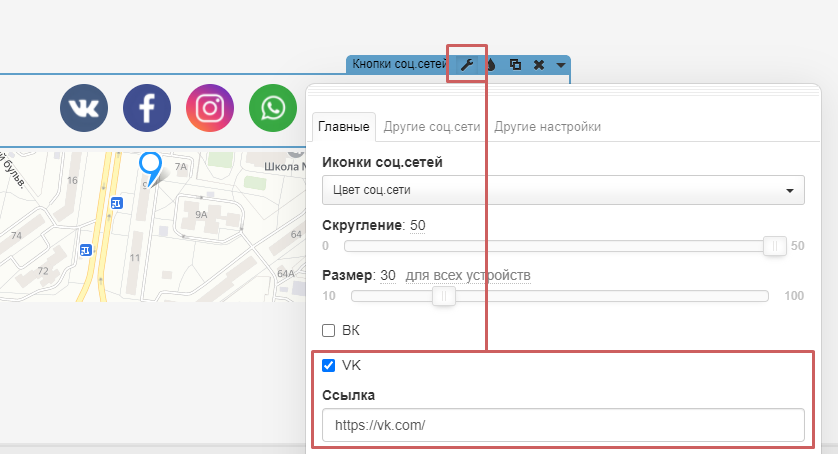Click the для всех устройств link
838x454 pixels.
(468, 275)
